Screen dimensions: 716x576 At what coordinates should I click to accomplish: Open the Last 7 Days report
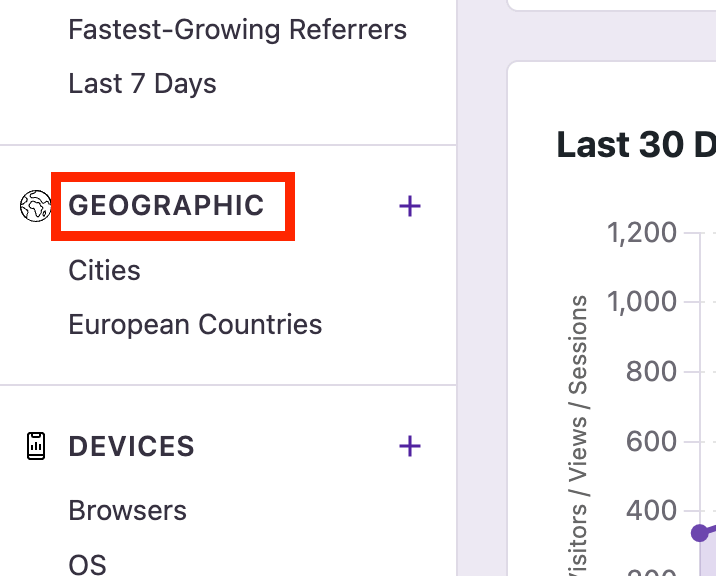pos(142,84)
